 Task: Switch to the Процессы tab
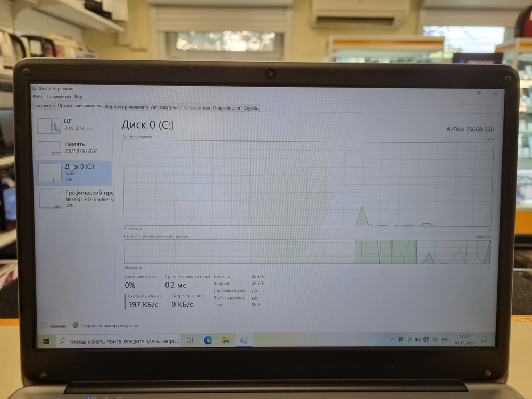coord(44,106)
